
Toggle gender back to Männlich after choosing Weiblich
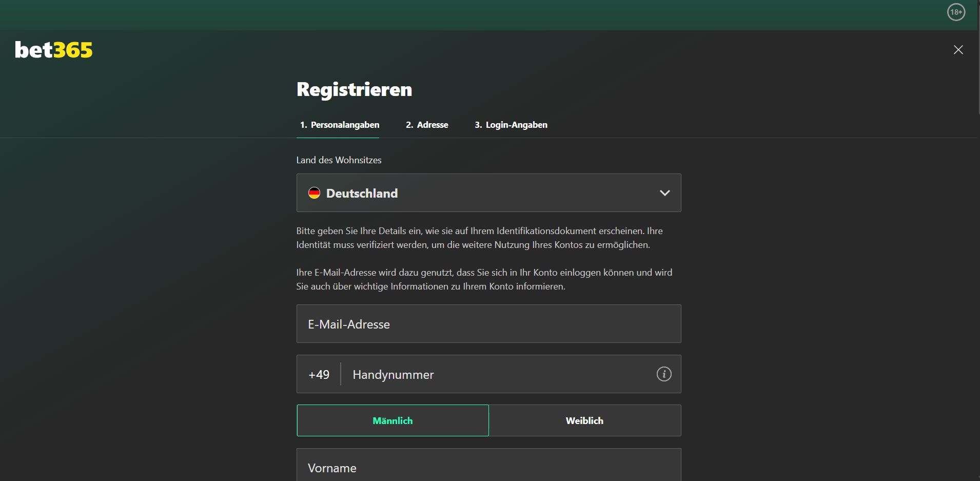tap(393, 420)
